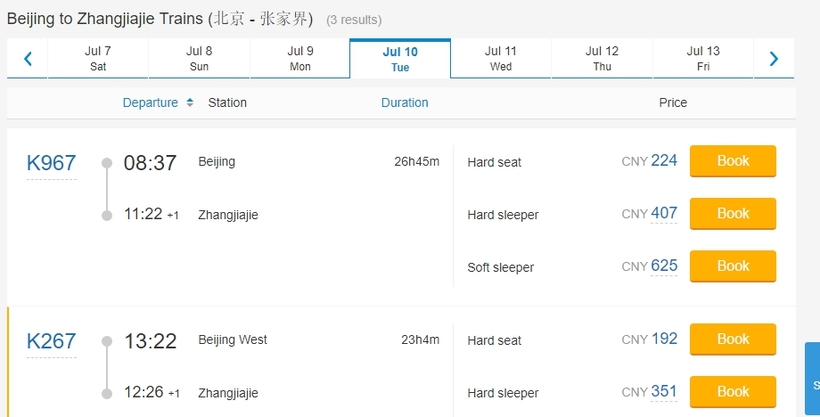The height and width of the screenshot is (417, 820).
Task: Select the Jul 7 Sat date tab
Action: 98,59
